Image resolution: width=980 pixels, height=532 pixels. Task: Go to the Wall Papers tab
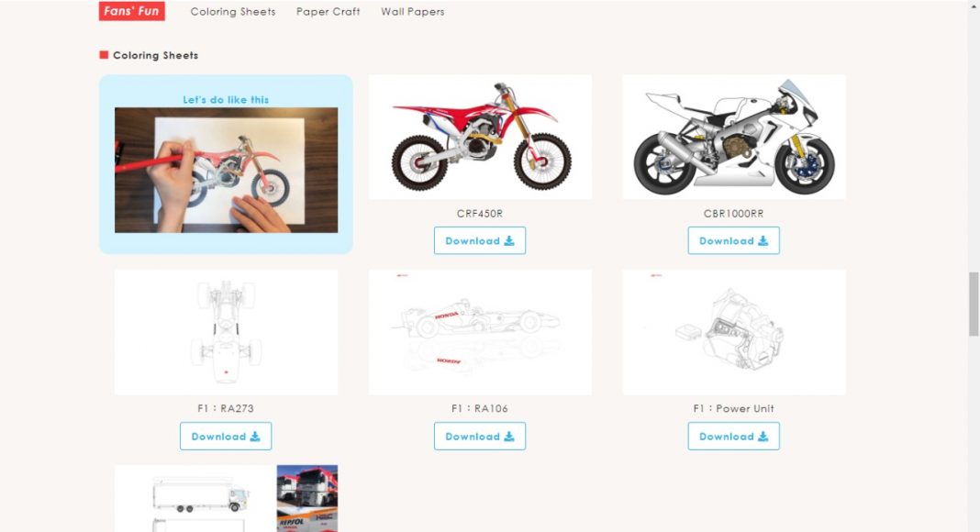point(413,12)
